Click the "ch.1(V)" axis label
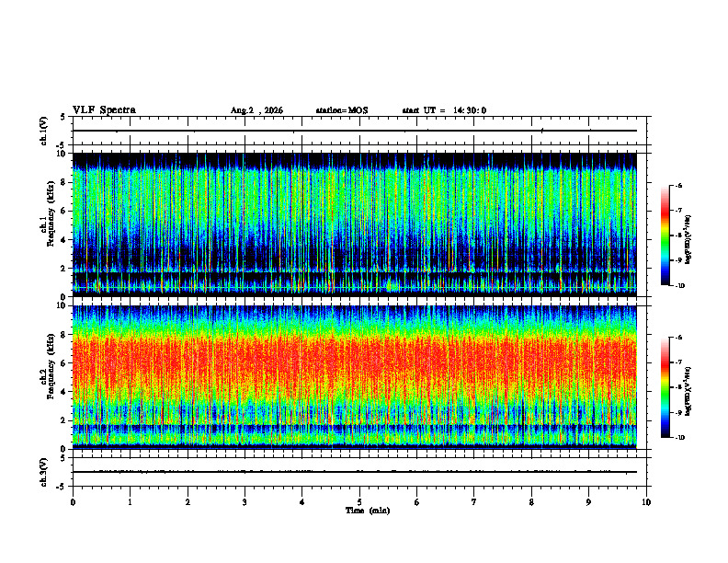The height and width of the screenshot is (563, 728). pyautogui.click(x=44, y=131)
